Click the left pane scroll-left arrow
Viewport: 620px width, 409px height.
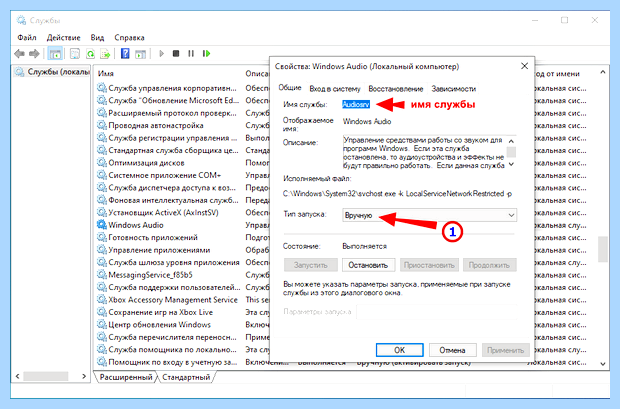[x=17, y=376]
